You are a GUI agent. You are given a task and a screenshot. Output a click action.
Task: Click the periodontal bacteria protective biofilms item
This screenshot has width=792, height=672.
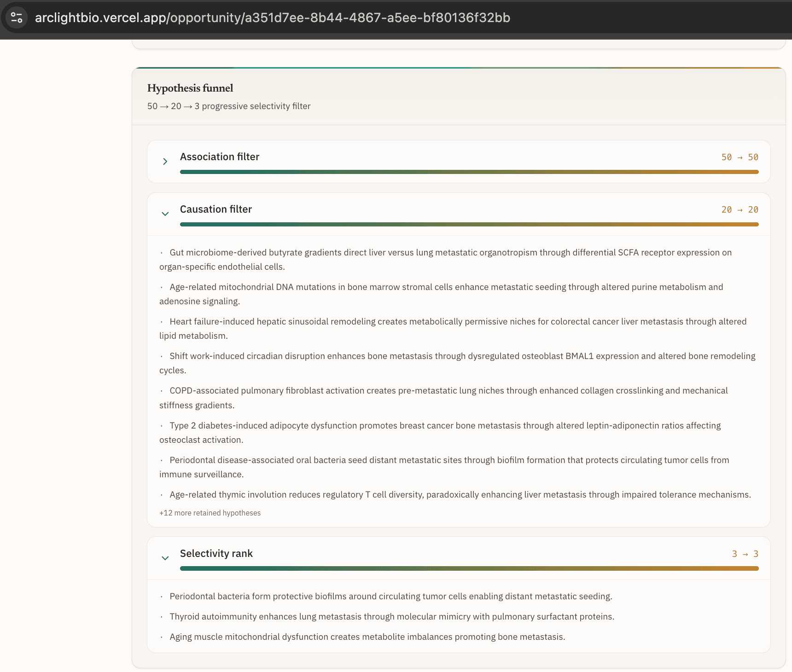386,597
